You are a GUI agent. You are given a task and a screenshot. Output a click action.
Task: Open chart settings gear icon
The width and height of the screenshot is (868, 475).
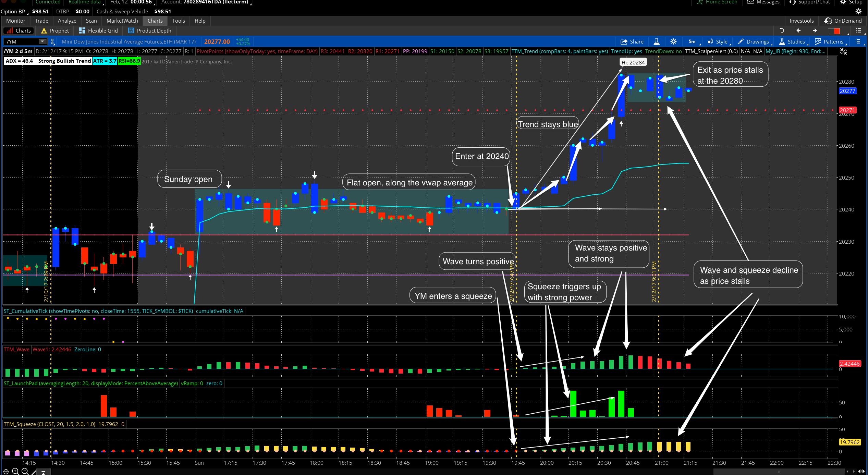pyautogui.click(x=673, y=41)
